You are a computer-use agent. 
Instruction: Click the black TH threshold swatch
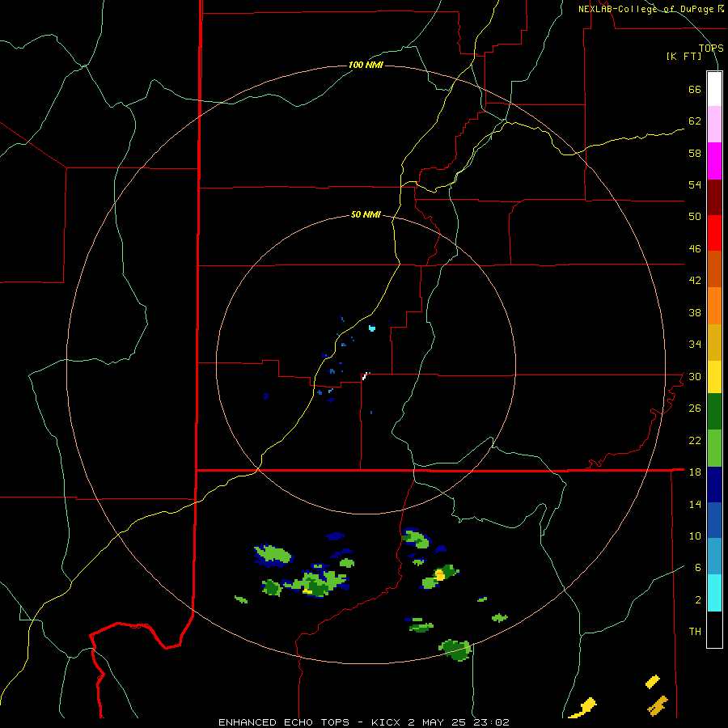click(x=714, y=629)
